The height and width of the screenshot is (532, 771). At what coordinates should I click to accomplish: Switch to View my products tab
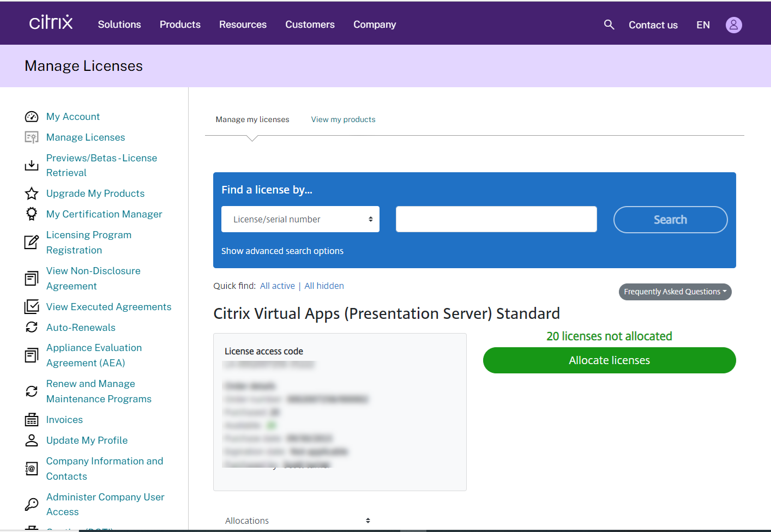(343, 119)
